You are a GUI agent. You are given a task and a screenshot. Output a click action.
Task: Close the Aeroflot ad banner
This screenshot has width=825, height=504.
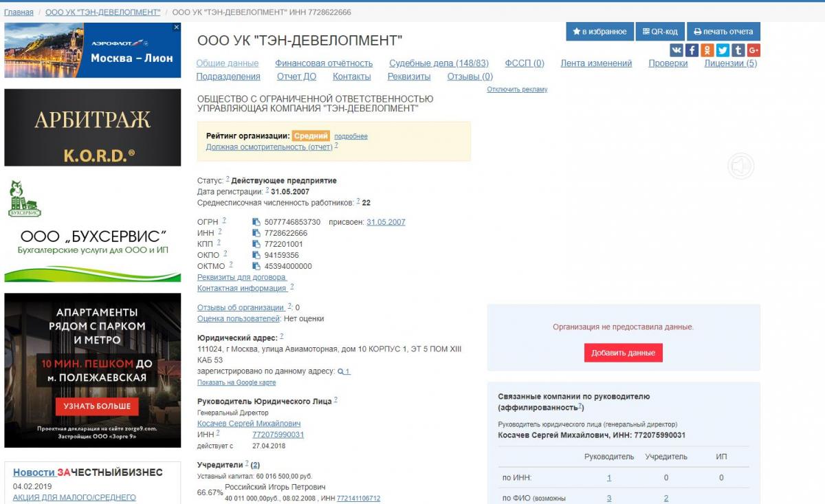177,28
